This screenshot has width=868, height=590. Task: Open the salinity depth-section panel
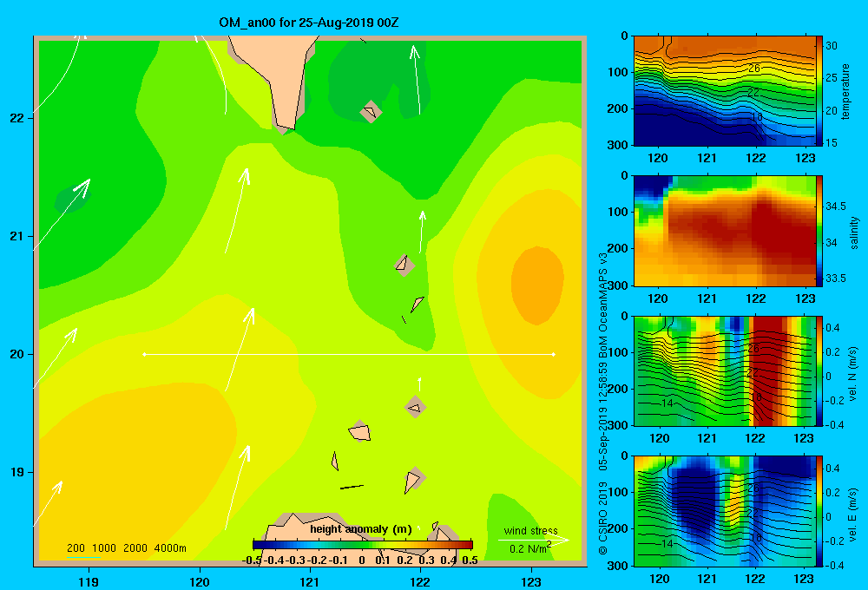point(724,232)
